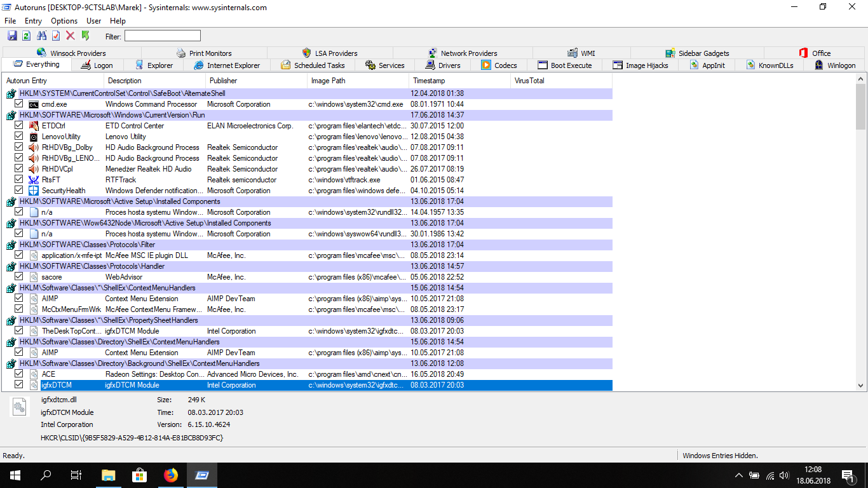Click into the Filter text box
The height and width of the screenshot is (488, 868).
[x=162, y=36]
